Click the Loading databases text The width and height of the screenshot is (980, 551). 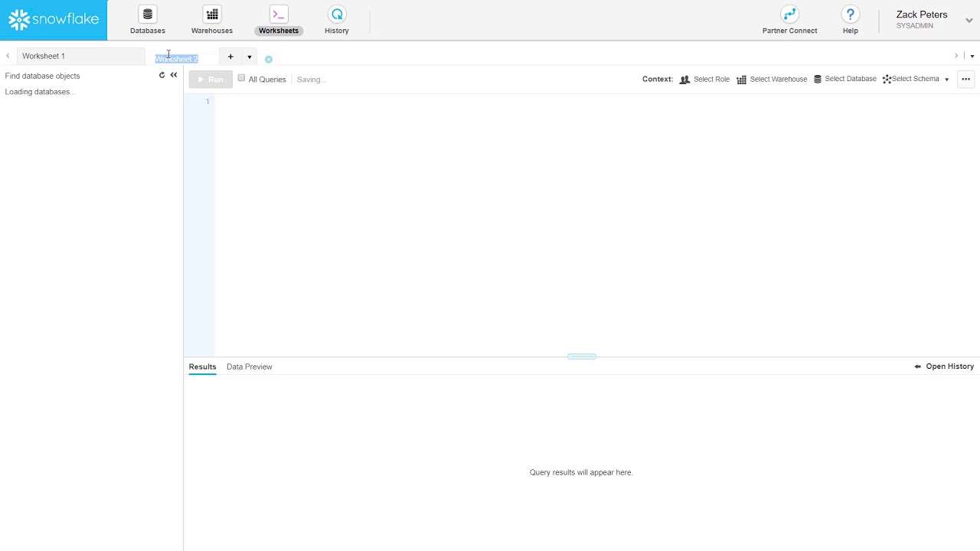(40, 92)
